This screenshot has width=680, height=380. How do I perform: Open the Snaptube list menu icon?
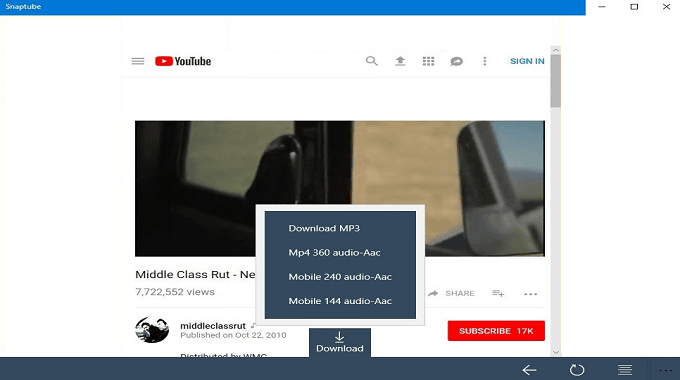click(x=624, y=370)
